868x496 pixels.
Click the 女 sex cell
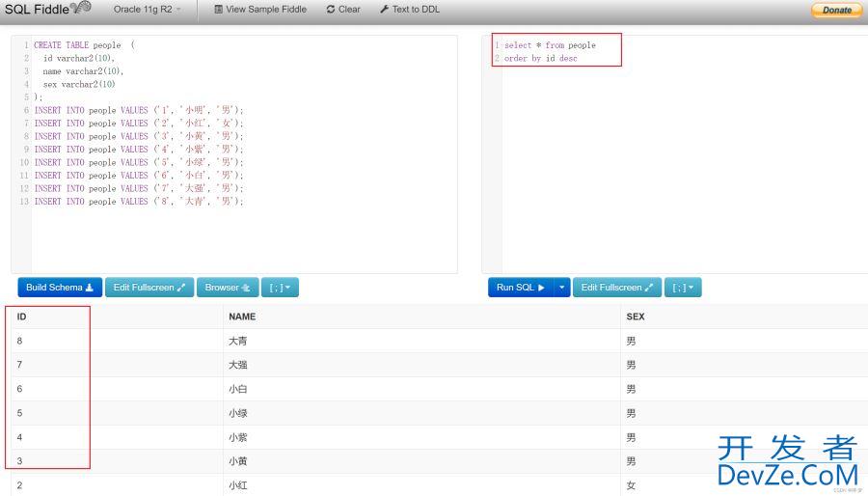744,485
